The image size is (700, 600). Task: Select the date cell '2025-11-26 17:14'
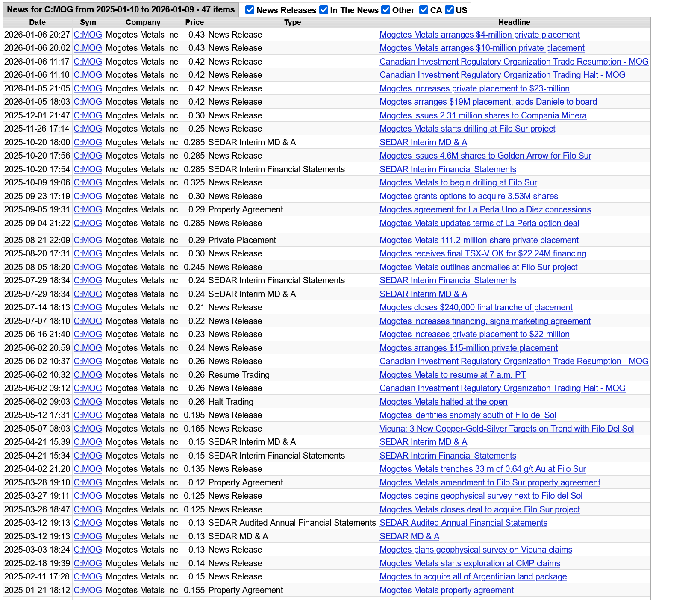pos(37,129)
